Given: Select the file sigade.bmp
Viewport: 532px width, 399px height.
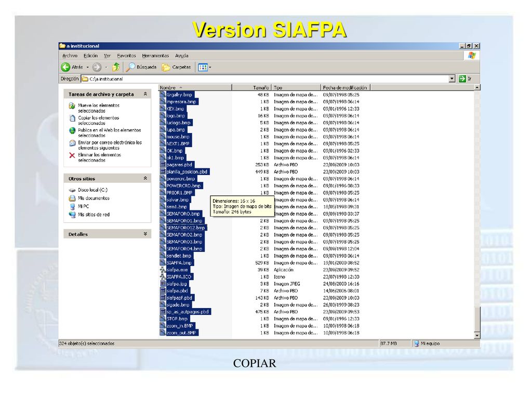Looking at the screenshot, I should tap(178, 304).
